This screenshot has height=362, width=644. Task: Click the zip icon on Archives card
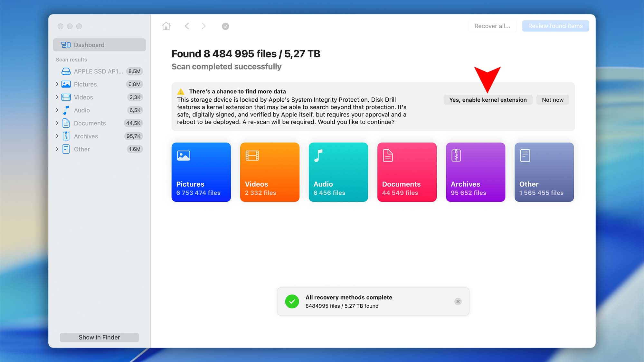456,156
